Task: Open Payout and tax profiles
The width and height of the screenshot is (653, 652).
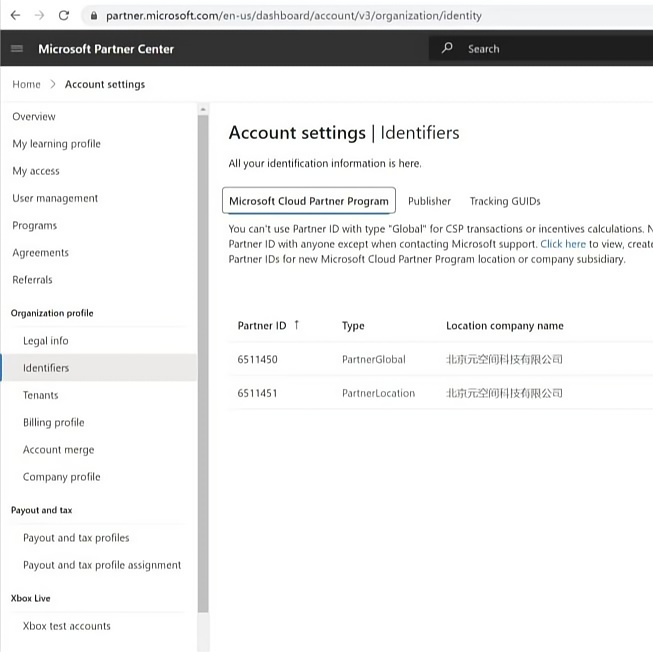Action: (x=76, y=538)
